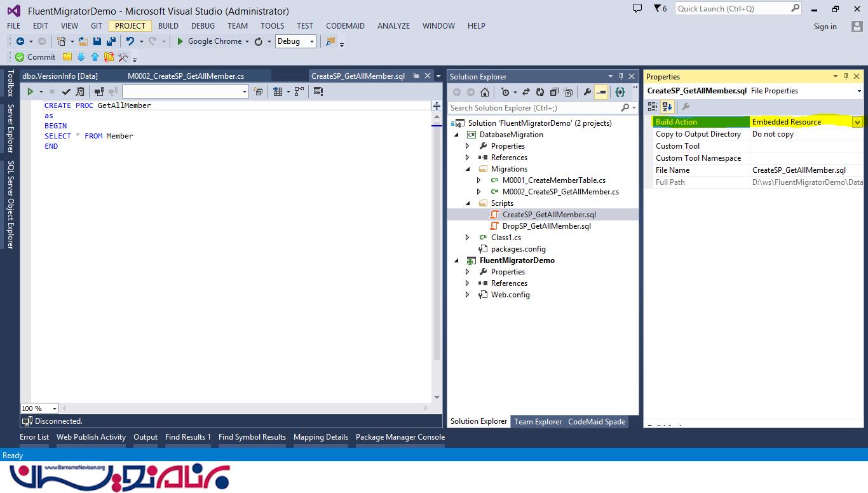The image size is (868, 493).
Task: Collapse the Migrations folder node
Action: [x=468, y=169]
